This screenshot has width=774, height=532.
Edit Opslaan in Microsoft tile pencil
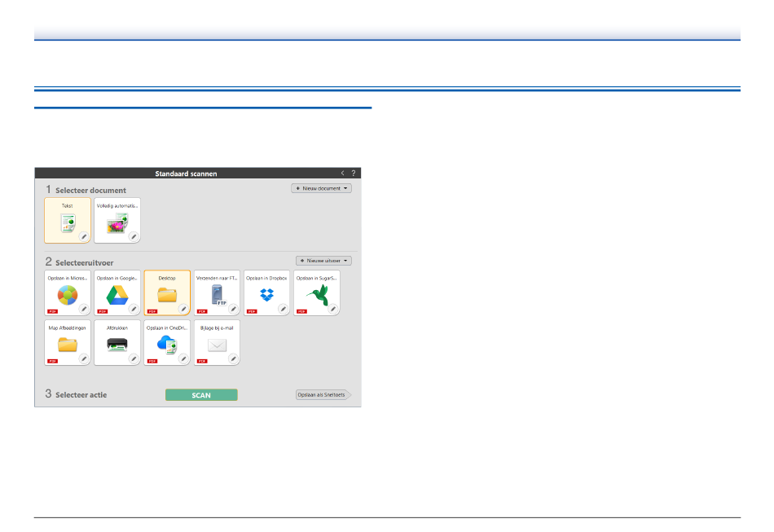click(x=84, y=309)
